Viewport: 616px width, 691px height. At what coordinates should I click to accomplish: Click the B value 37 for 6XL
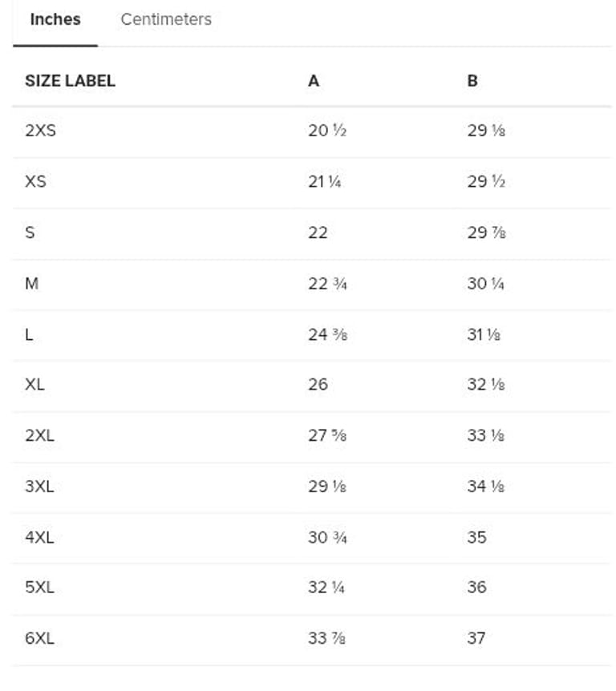point(476,639)
